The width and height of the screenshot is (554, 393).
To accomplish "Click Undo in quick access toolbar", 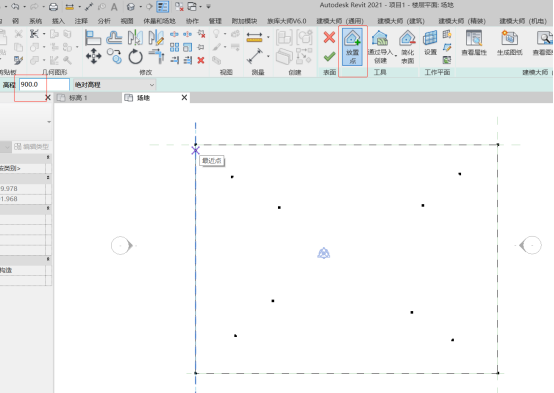I will [x=15, y=6].
